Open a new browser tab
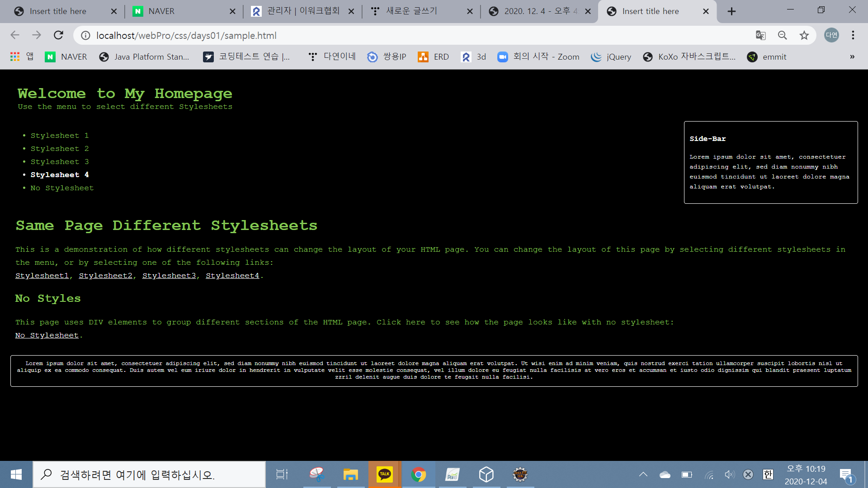The height and width of the screenshot is (488, 868). click(x=731, y=11)
